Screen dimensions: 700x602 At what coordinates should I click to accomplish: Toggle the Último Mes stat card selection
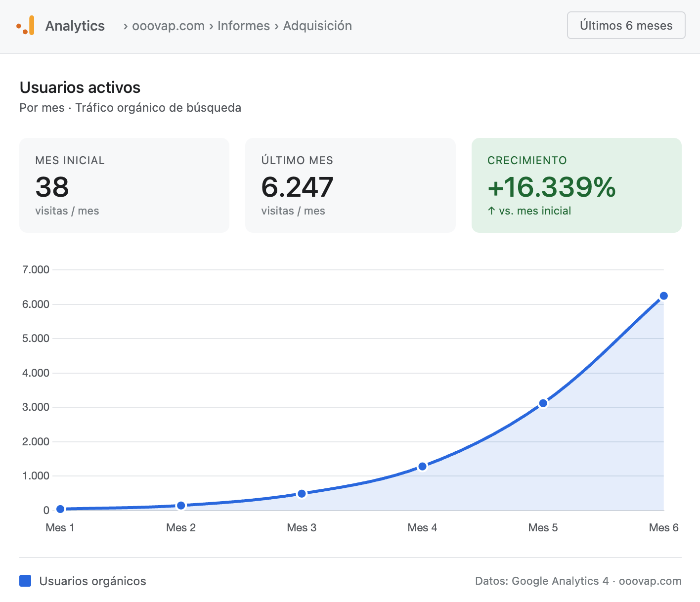click(x=350, y=185)
